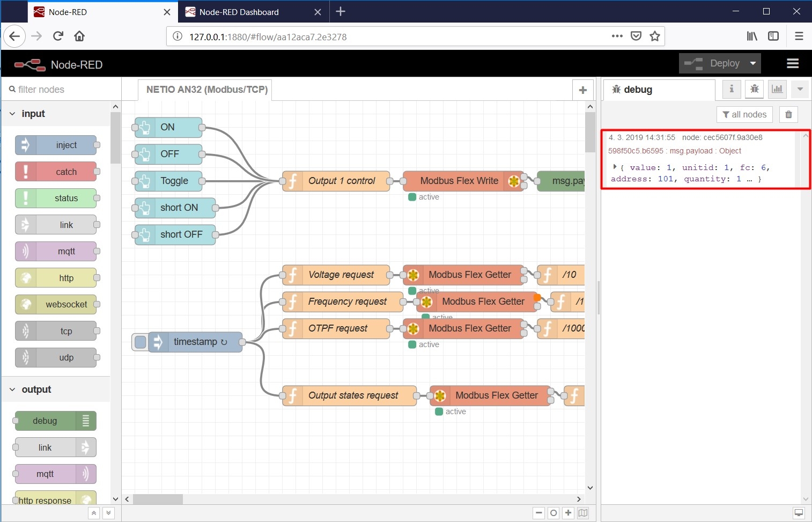The image size is (812, 522).
Task: Open the debug bug icon tab
Action: [755, 89]
